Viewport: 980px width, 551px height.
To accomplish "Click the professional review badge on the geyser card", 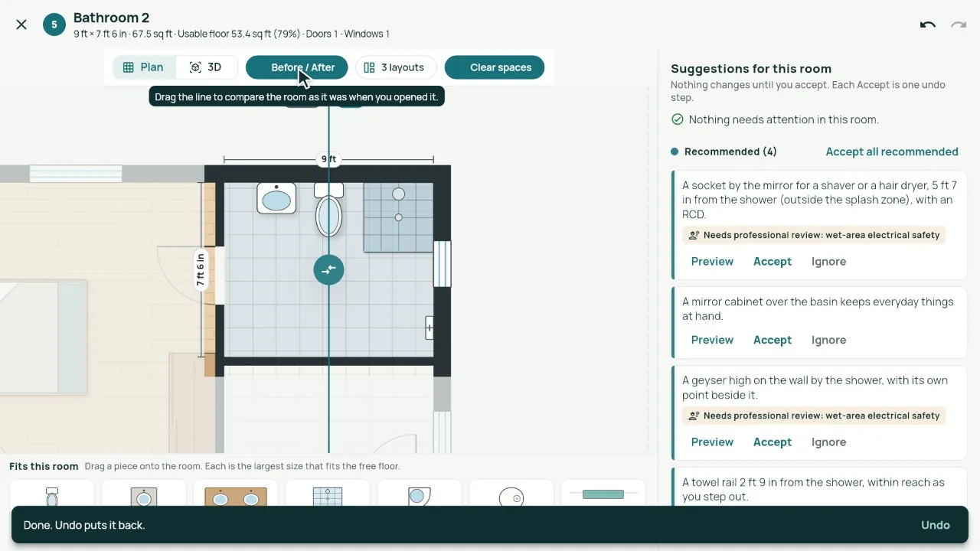I will 814,416.
